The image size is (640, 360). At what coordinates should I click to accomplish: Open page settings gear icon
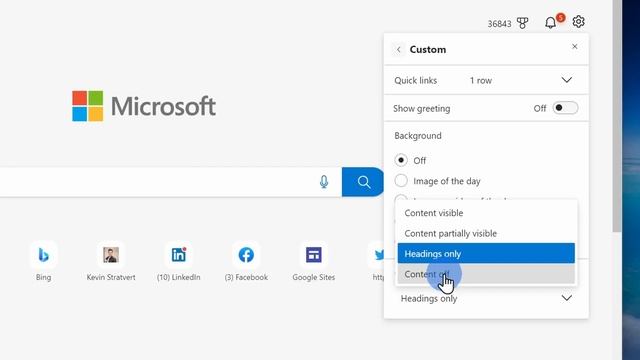(x=578, y=22)
